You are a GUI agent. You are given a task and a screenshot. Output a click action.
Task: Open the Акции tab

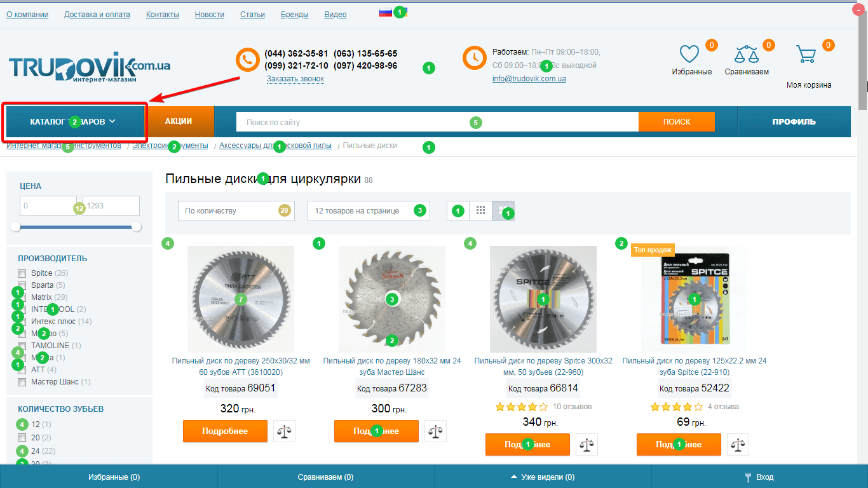(x=179, y=121)
